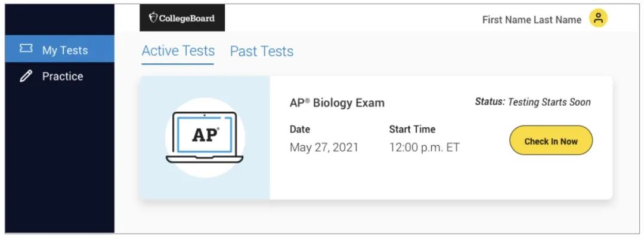
Task: Click the Check In Now button
Action: point(551,140)
